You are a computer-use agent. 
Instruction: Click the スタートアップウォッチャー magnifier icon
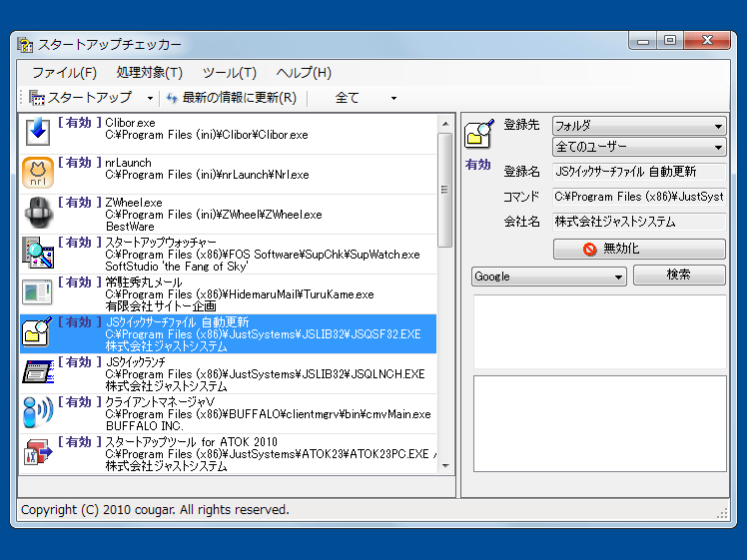[38, 253]
